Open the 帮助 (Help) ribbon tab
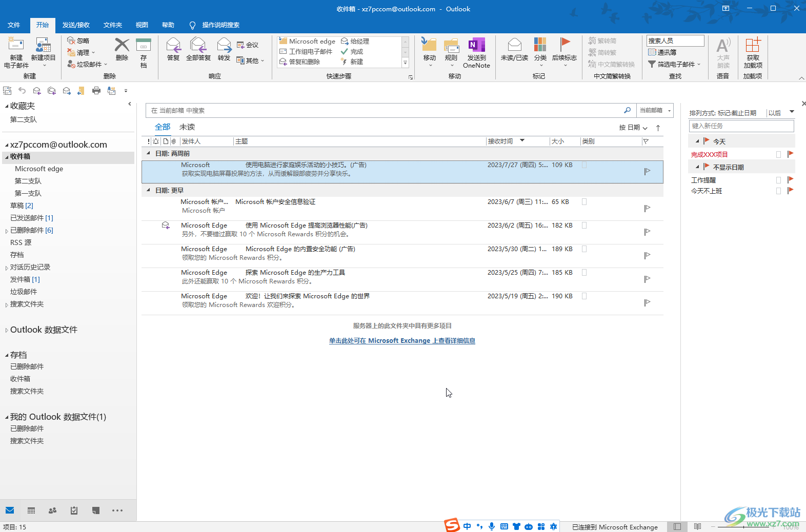 pyautogui.click(x=168, y=25)
